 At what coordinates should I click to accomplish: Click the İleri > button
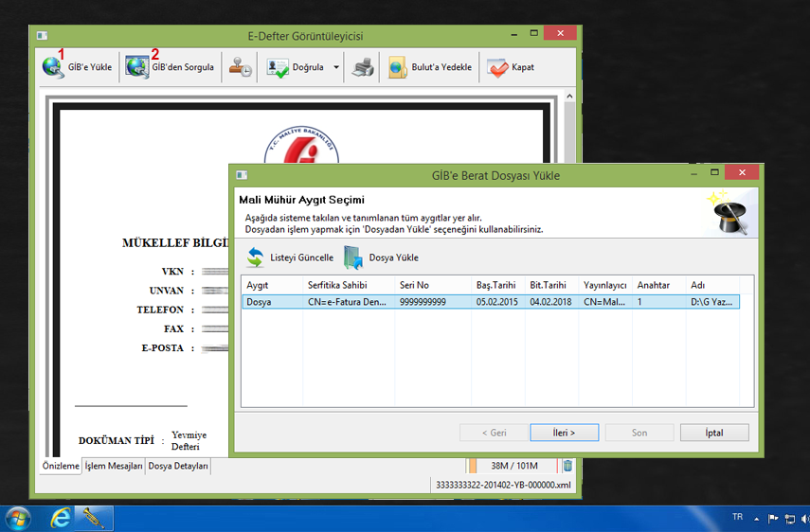564,433
